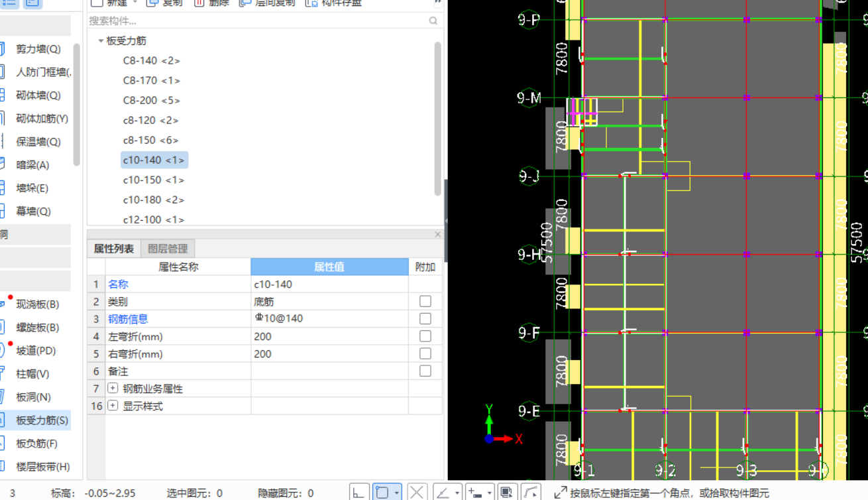The image size is (868, 500).
Task: Check the 附加 box for 左弯折(mm) row
Action: point(425,336)
